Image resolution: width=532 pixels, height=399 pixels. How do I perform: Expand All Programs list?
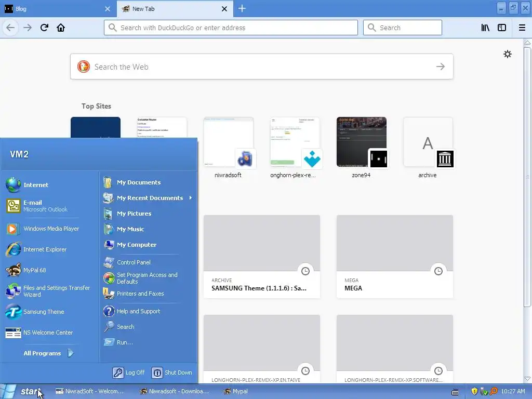[49, 353]
